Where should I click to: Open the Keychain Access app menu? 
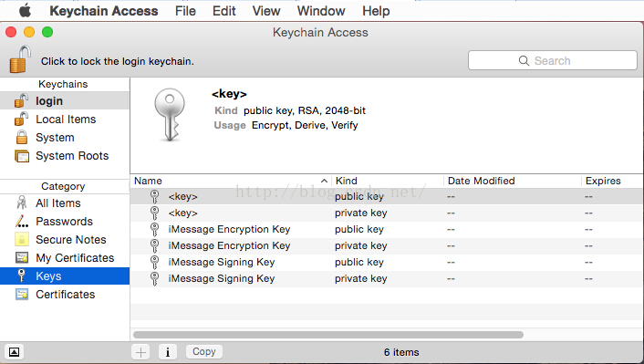click(x=103, y=11)
